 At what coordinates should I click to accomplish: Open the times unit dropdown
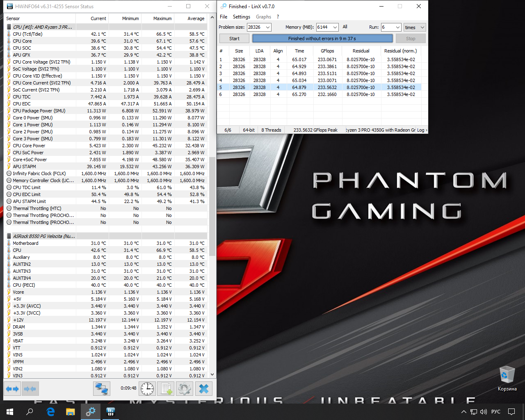pos(415,27)
